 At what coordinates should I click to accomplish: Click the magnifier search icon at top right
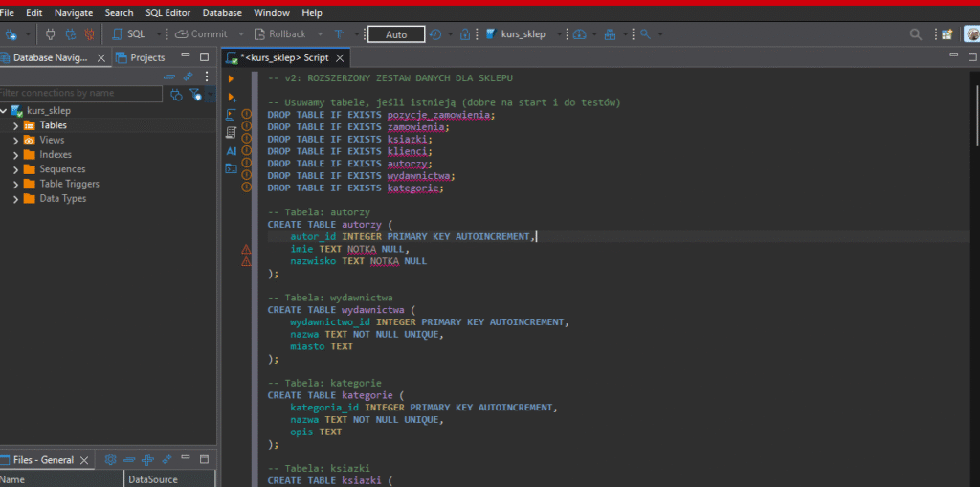tap(916, 34)
